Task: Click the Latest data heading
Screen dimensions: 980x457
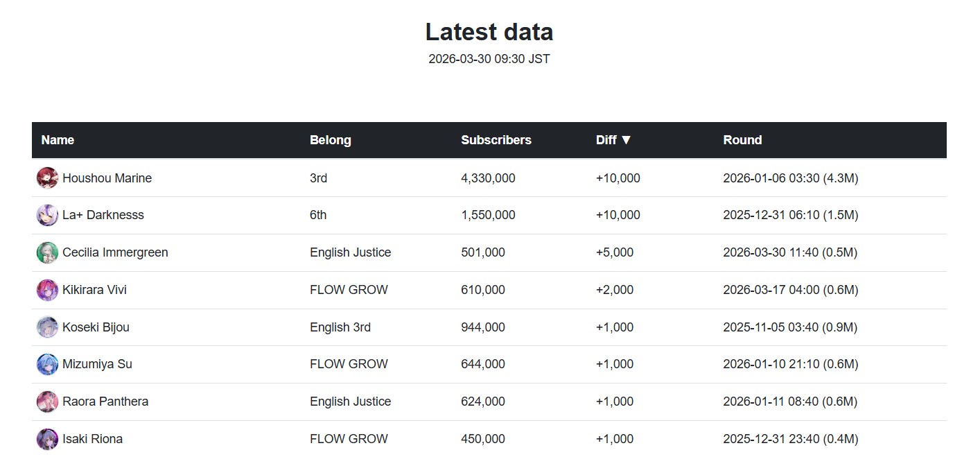Action: [x=489, y=32]
